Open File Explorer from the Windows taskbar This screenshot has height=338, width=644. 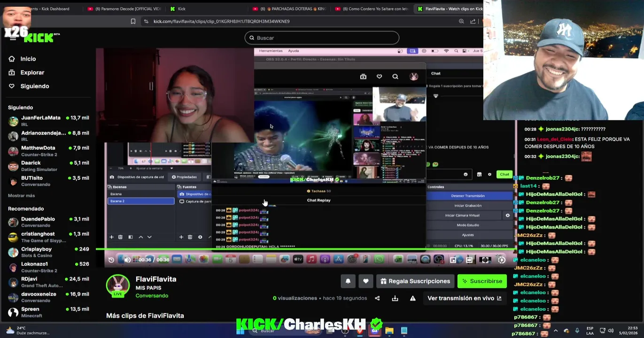pos(389,330)
